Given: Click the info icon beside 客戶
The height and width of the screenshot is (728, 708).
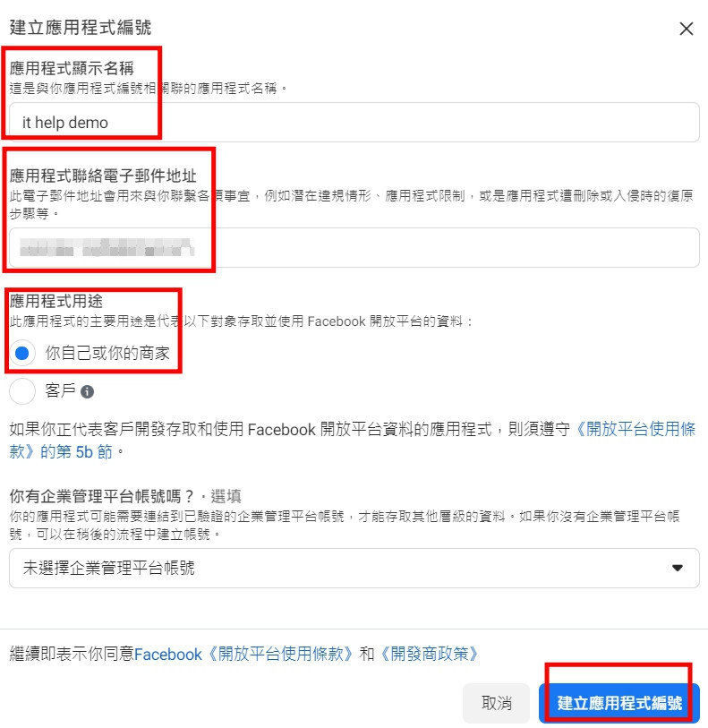Looking at the screenshot, I should click(x=87, y=392).
